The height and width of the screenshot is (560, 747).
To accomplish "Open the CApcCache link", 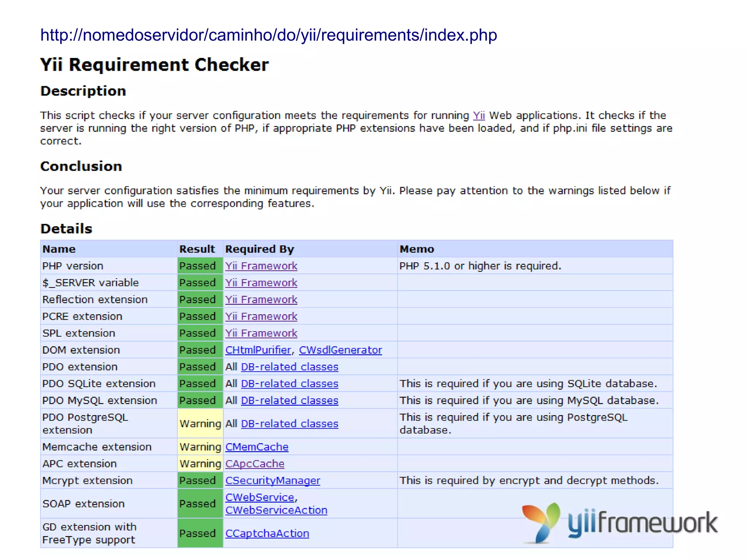I will pyautogui.click(x=255, y=464).
